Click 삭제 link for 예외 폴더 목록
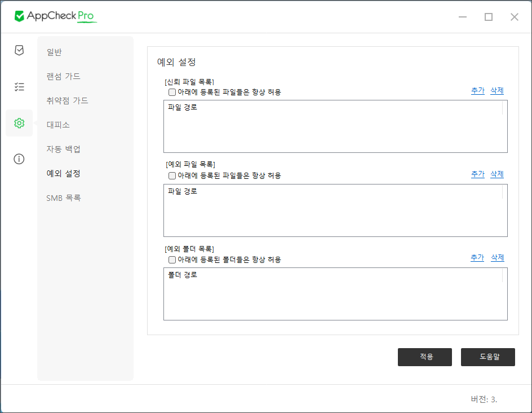 [x=497, y=258]
